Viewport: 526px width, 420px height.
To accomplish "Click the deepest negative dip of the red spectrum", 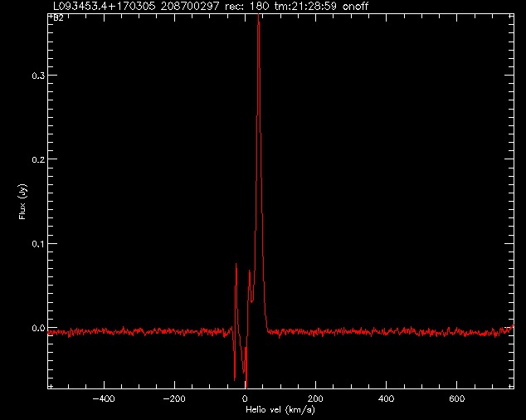I will click(x=246, y=387).
